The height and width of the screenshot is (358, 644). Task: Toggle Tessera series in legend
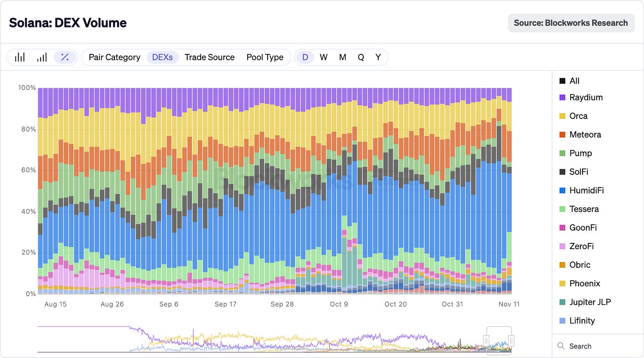pos(579,209)
